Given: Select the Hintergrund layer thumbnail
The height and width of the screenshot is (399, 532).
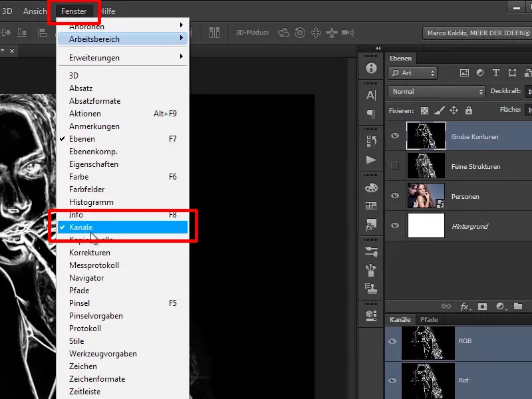Looking at the screenshot, I should point(426,225).
